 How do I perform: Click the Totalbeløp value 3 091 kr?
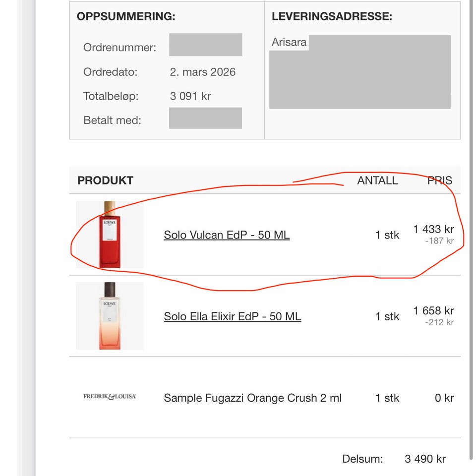click(190, 96)
